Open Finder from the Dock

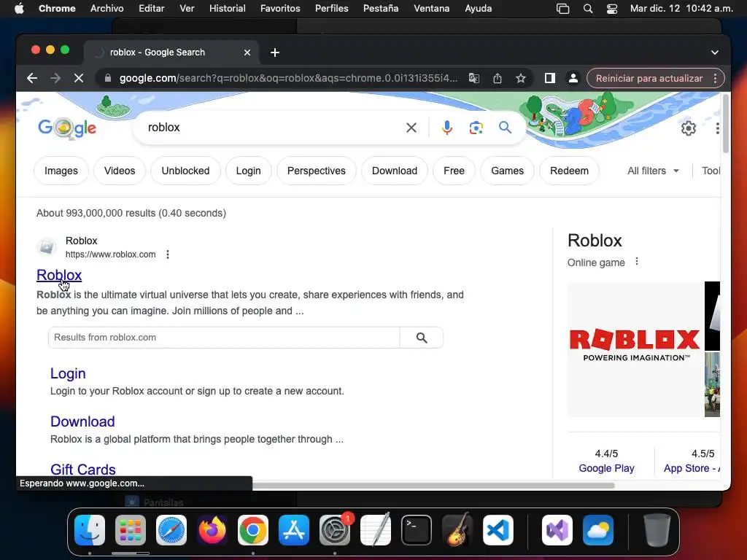[90, 530]
